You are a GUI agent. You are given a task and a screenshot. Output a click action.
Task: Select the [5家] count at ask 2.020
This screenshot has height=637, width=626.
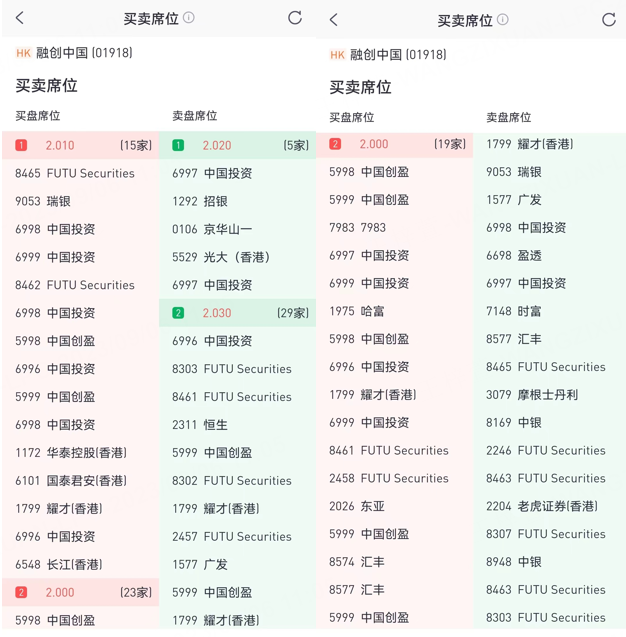coord(296,145)
